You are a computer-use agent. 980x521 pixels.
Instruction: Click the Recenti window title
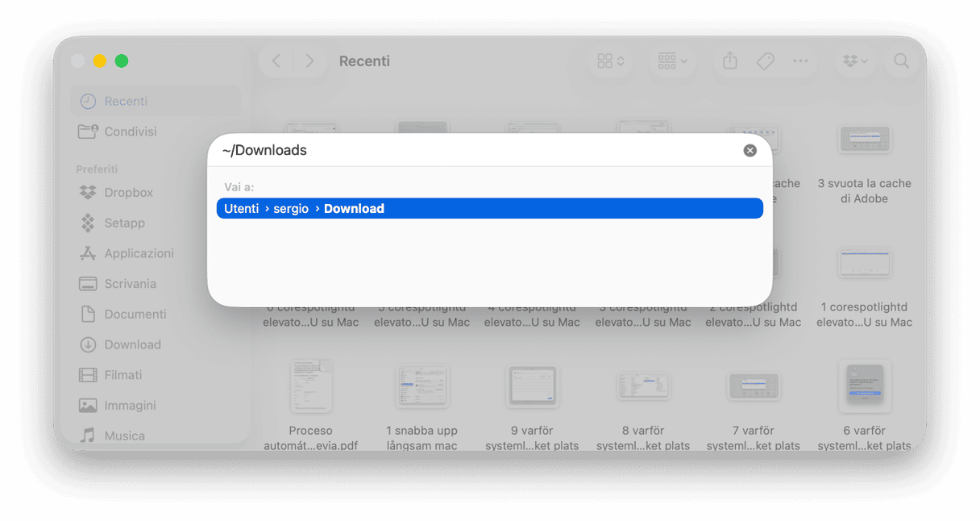(x=364, y=61)
